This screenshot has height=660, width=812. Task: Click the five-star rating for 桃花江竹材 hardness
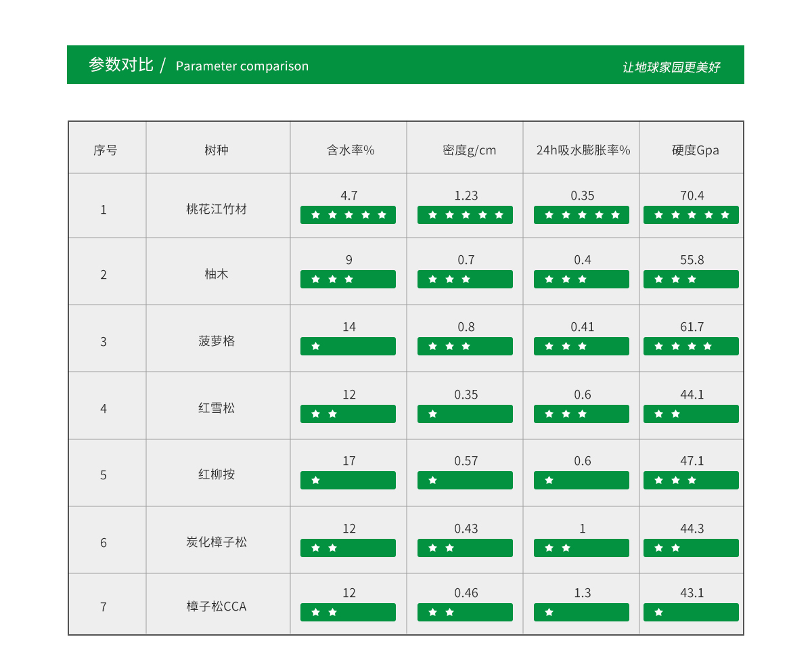point(691,215)
